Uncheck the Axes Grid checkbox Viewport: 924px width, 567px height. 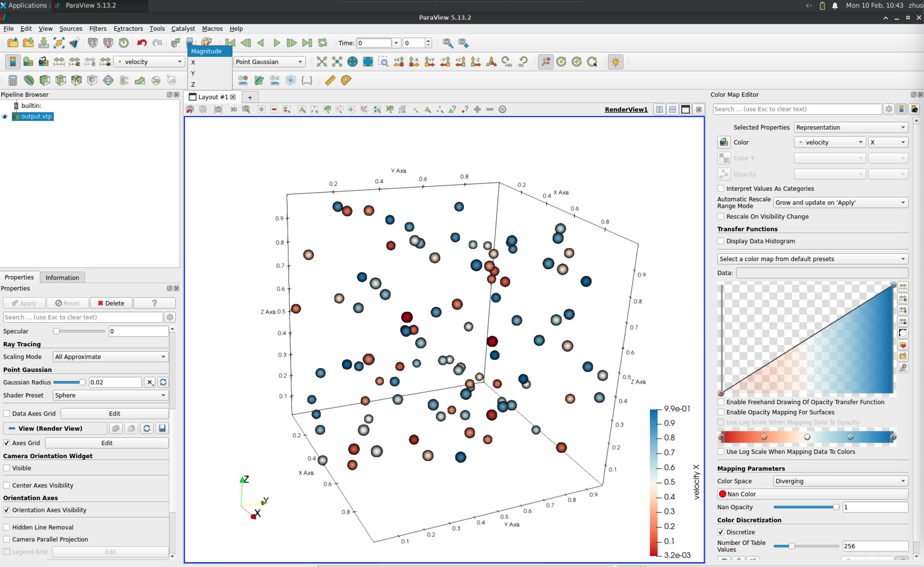pos(7,443)
